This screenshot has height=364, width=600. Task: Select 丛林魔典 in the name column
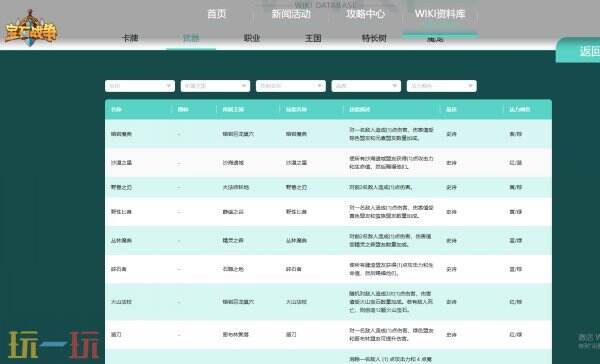coord(121,240)
